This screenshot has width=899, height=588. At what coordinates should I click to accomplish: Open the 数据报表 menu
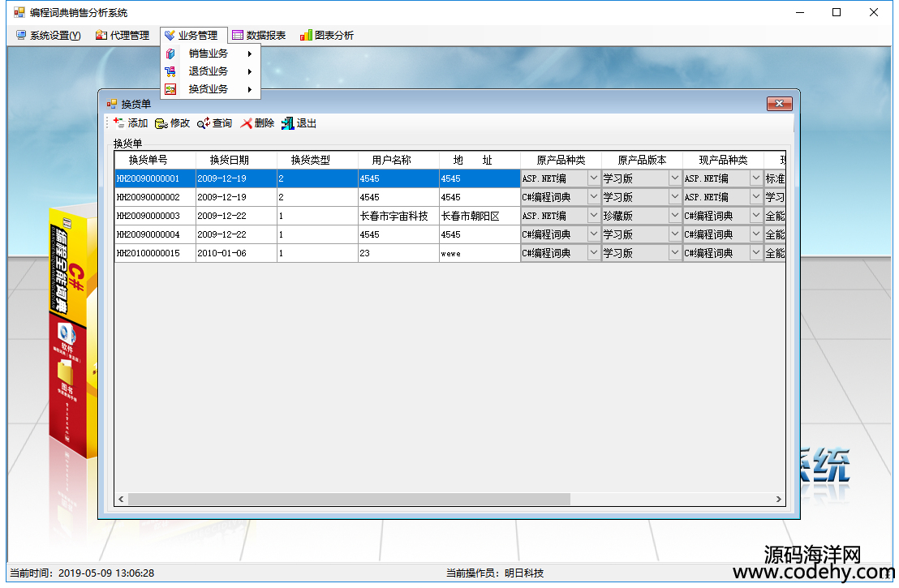coord(259,36)
